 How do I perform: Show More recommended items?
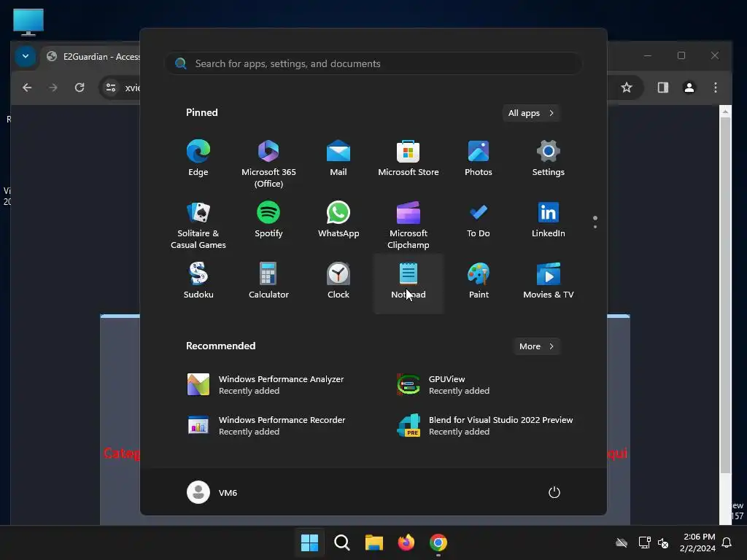click(x=536, y=346)
